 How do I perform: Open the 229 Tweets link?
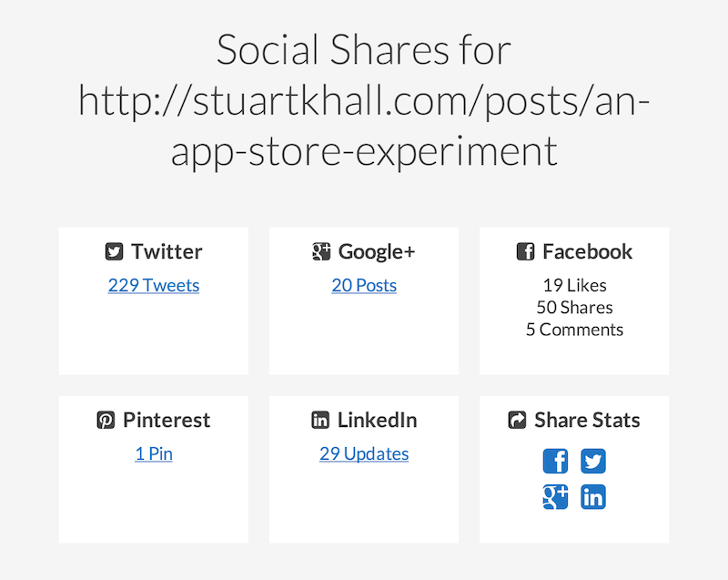pos(153,285)
